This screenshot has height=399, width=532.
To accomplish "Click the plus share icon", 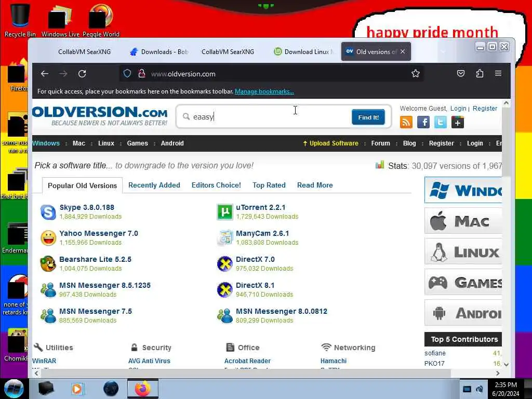I will (x=457, y=122).
